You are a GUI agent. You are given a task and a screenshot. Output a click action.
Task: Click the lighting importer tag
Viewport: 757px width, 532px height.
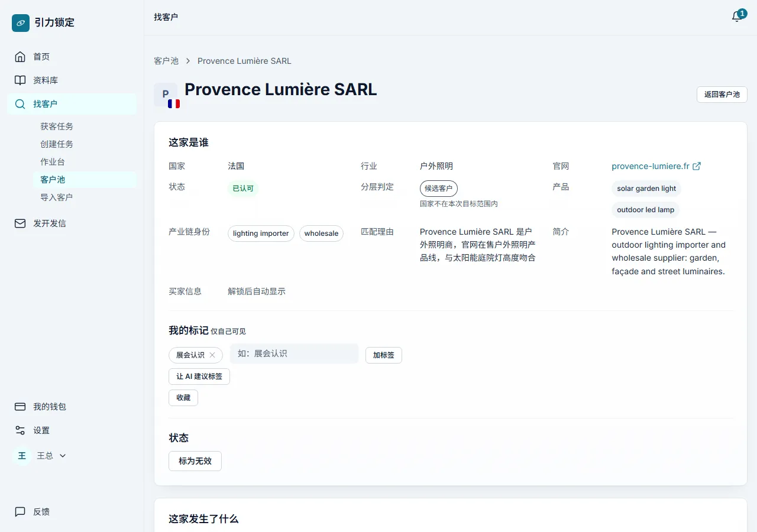click(261, 233)
